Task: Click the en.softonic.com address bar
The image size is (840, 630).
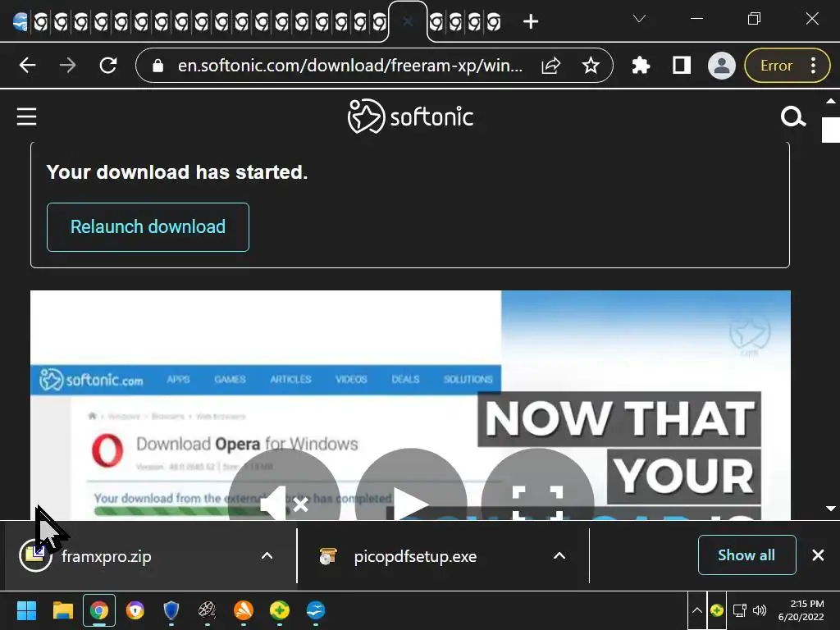Action: pos(349,66)
